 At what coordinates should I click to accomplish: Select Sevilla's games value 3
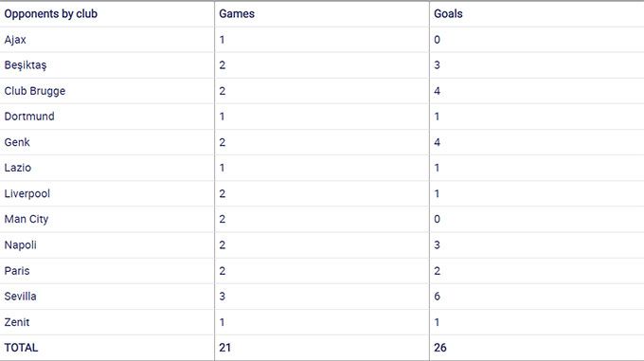click(223, 297)
